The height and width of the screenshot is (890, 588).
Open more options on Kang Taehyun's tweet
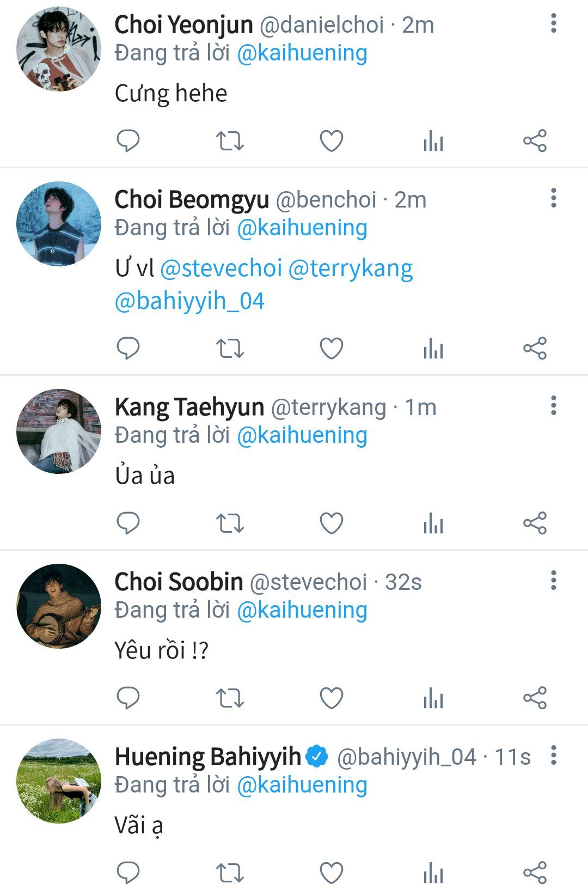point(554,405)
